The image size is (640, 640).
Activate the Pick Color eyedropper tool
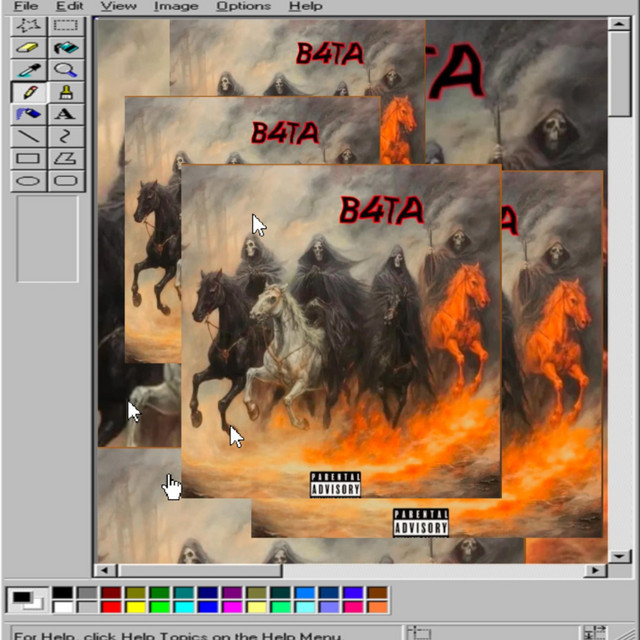[x=28, y=70]
